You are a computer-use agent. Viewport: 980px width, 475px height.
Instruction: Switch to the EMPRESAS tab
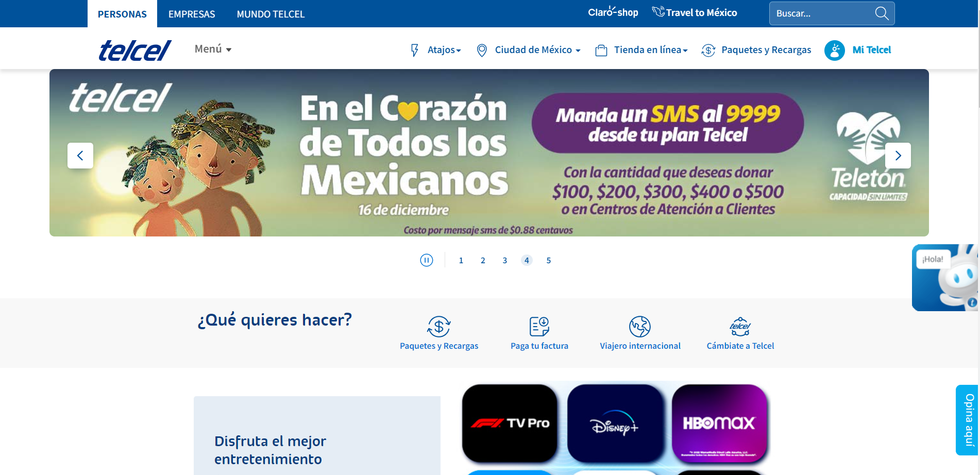(x=192, y=14)
